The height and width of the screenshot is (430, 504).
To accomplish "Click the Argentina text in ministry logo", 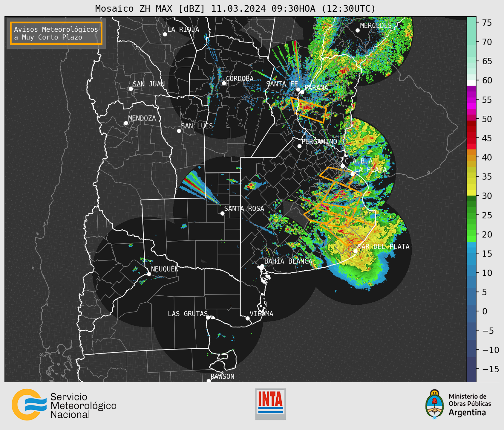I will [x=467, y=413].
